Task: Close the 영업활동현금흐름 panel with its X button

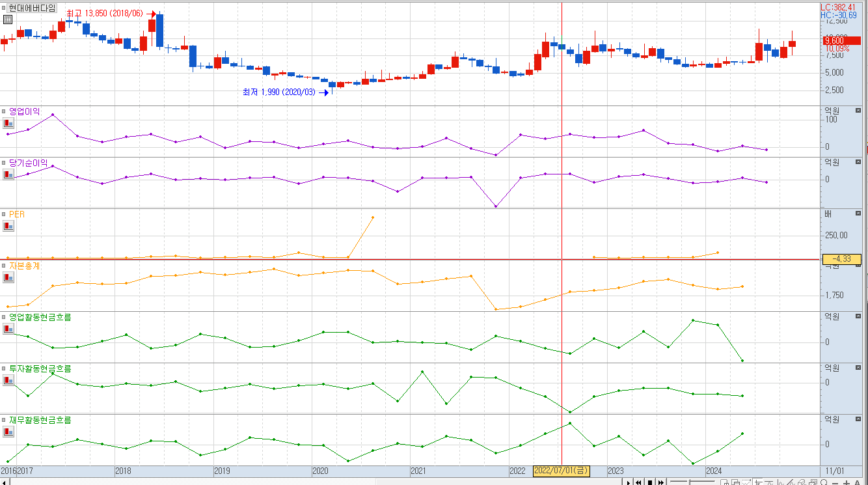Action: (858, 316)
